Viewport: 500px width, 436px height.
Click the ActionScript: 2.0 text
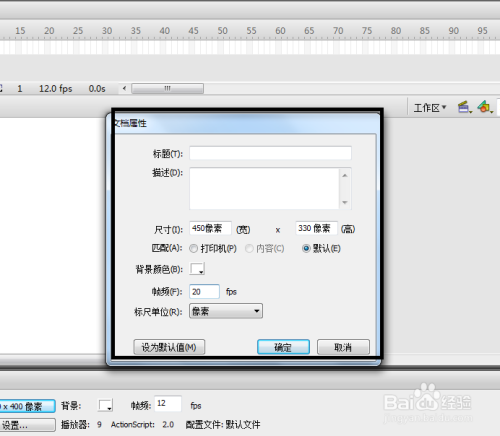click(142, 425)
